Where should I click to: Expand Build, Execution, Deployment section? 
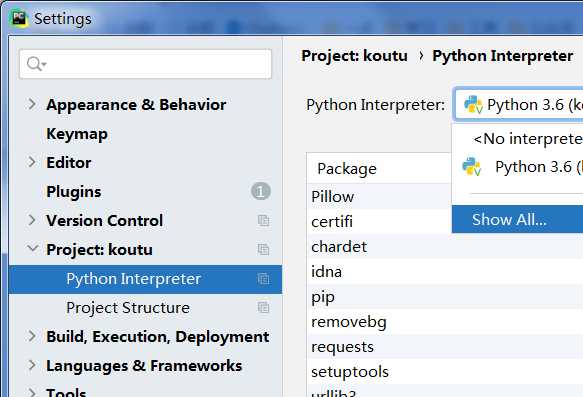pos(32,336)
